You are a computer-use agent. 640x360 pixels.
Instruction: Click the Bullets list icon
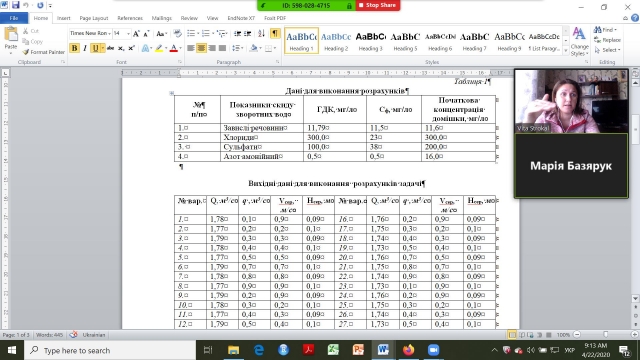tap(191, 33)
